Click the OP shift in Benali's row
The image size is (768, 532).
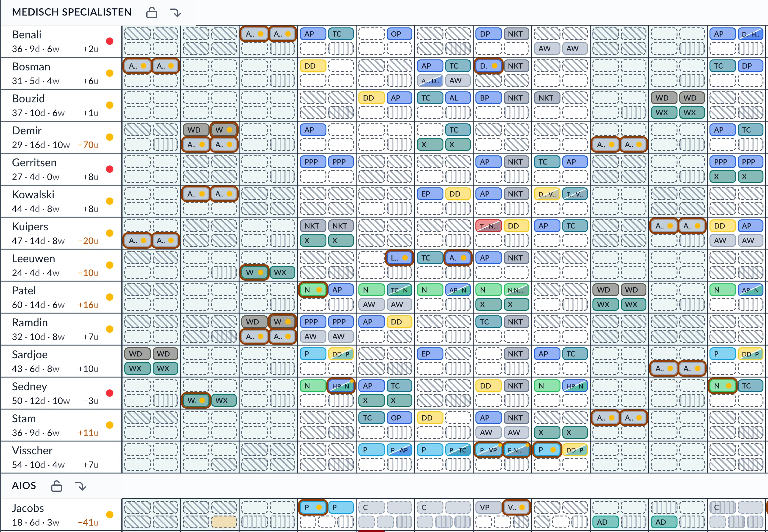399,34
